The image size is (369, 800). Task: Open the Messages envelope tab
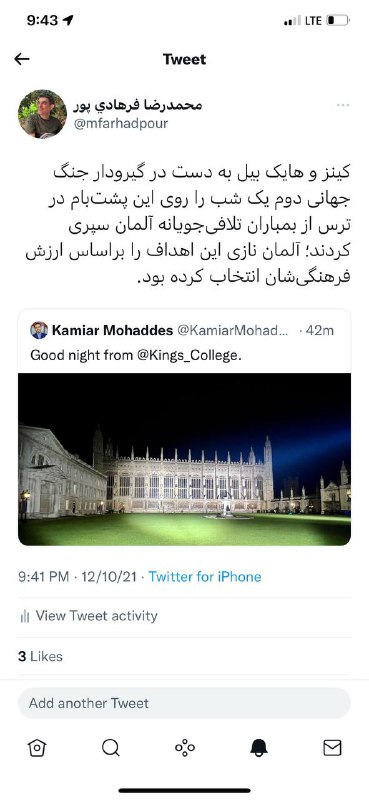point(332,747)
